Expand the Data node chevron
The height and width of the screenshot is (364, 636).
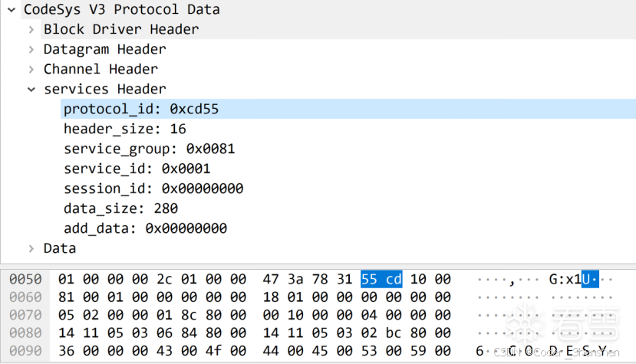[31, 248]
